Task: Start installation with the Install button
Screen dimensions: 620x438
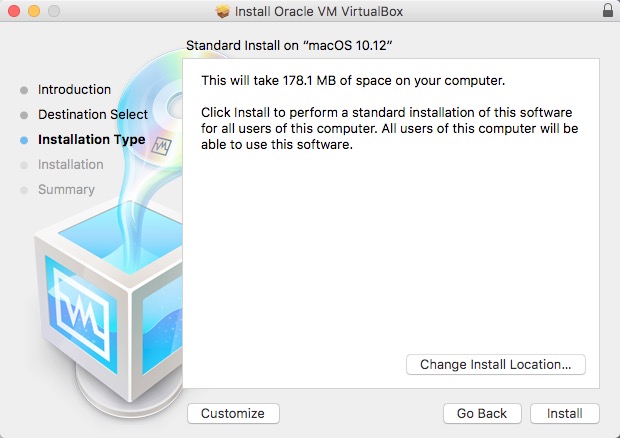Action: [x=565, y=413]
